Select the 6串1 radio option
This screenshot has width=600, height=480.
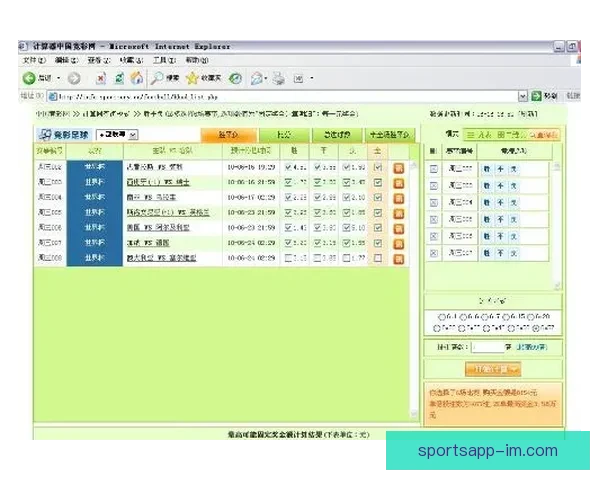442,317
